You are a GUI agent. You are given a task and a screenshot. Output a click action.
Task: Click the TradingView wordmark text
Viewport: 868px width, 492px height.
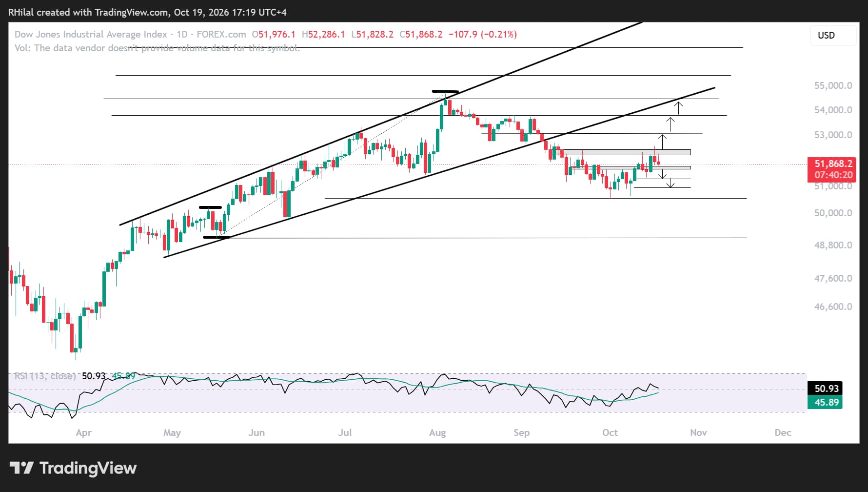coord(88,468)
